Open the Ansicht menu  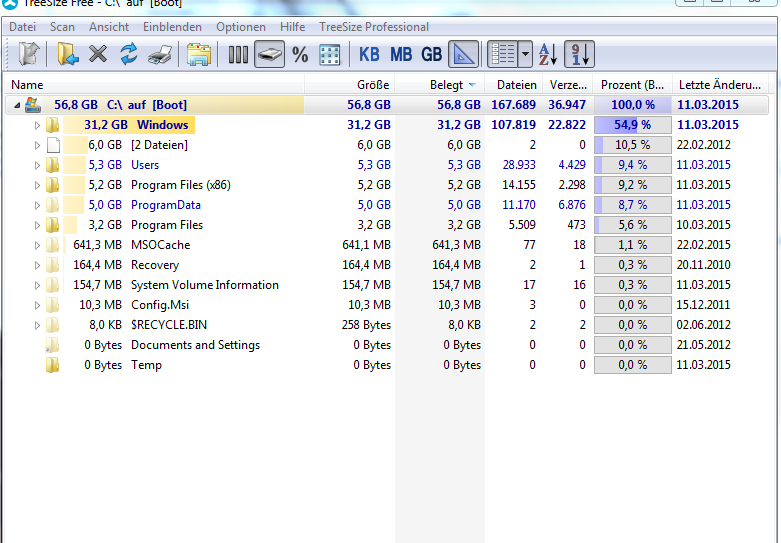[x=109, y=27]
